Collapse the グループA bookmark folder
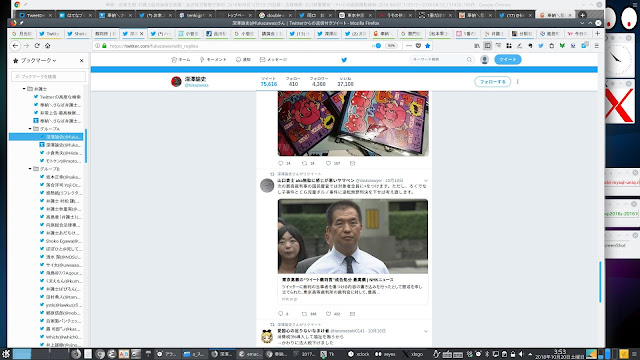640x360 pixels. [x=30, y=129]
